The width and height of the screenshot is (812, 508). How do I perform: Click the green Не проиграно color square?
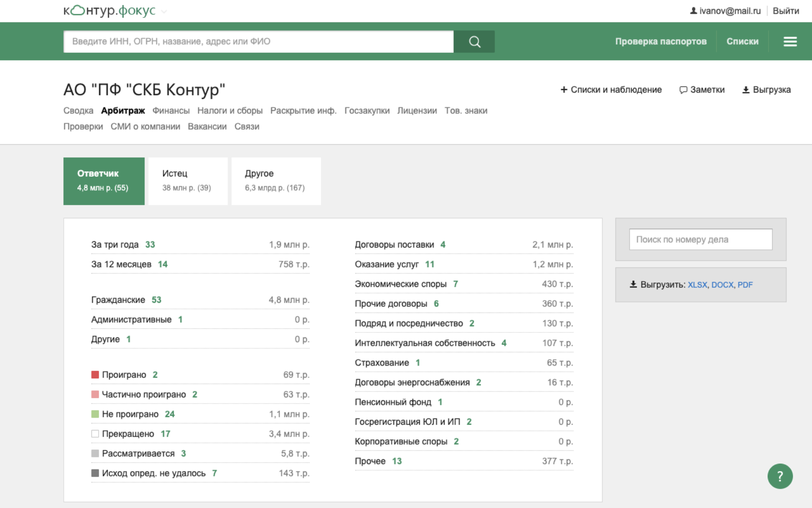95,414
